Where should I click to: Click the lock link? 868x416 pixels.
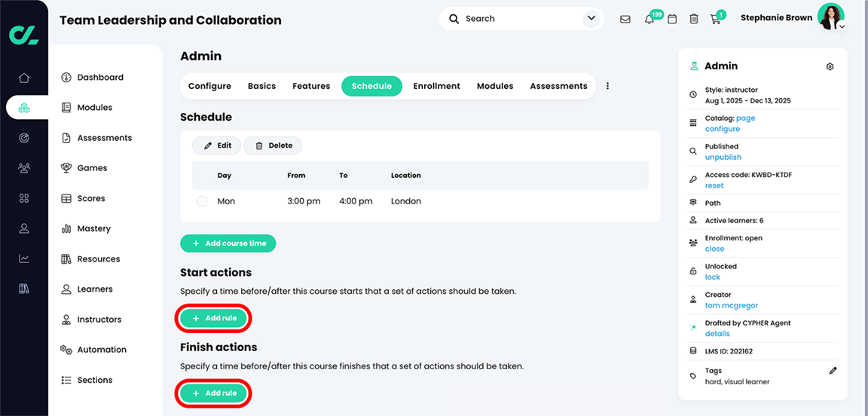coord(713,277)
